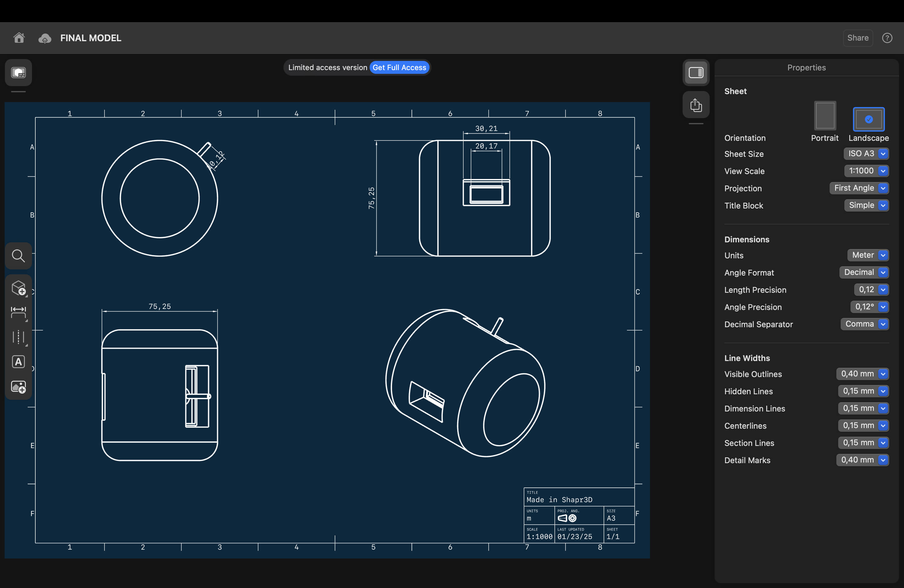Image resolution: width=904 pixels, height=588 pixels.
Task: Open the help question mark icon
Action: [x=887, y=38]
